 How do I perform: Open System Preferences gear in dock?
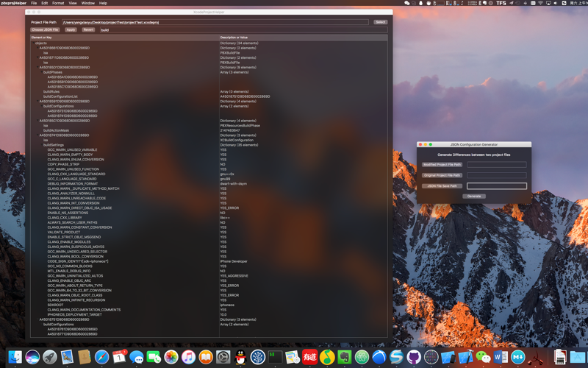(223, 357)
